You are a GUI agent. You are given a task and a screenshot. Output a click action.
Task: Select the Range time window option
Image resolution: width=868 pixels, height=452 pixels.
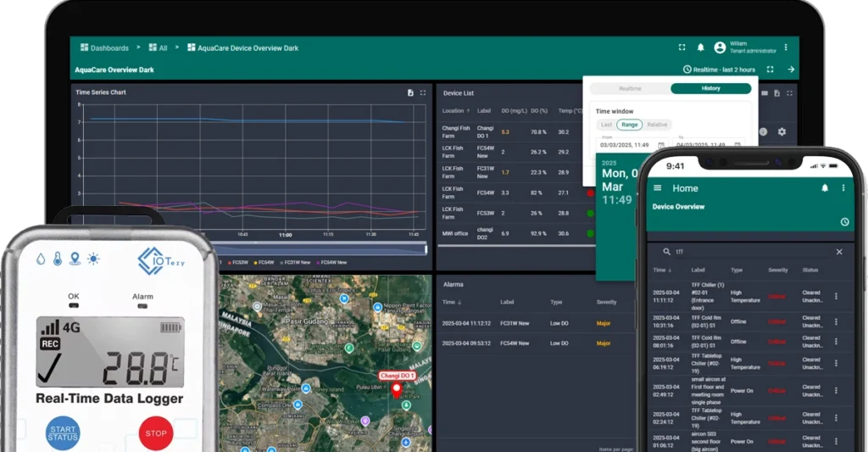point(630,125)
